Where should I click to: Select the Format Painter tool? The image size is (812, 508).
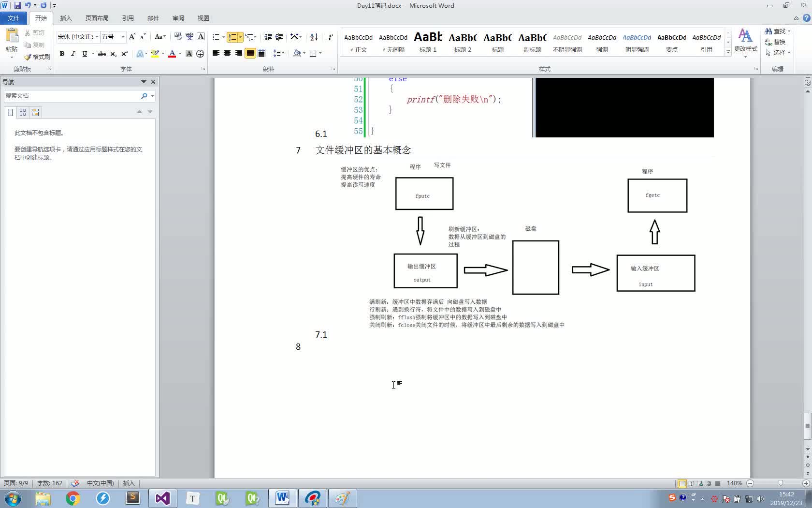[37, 57]
